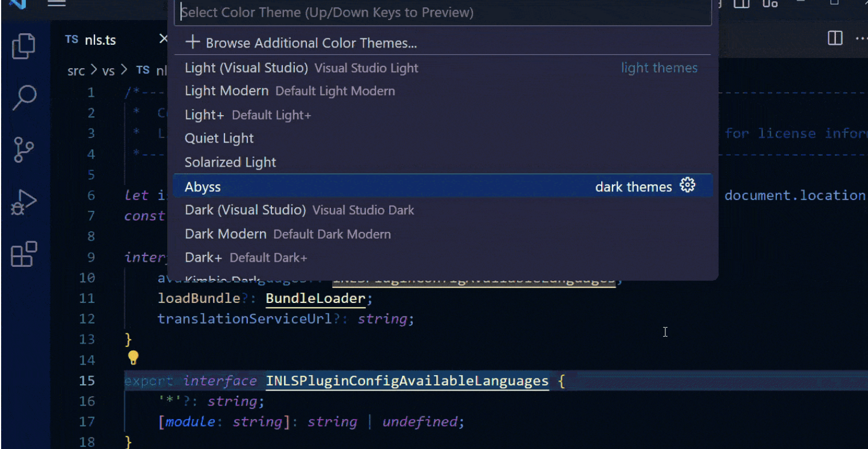Click the Customize Layout icon in title bar
Image resolution: width=868 pixels, height=449 pixels.
click(770, 3)
